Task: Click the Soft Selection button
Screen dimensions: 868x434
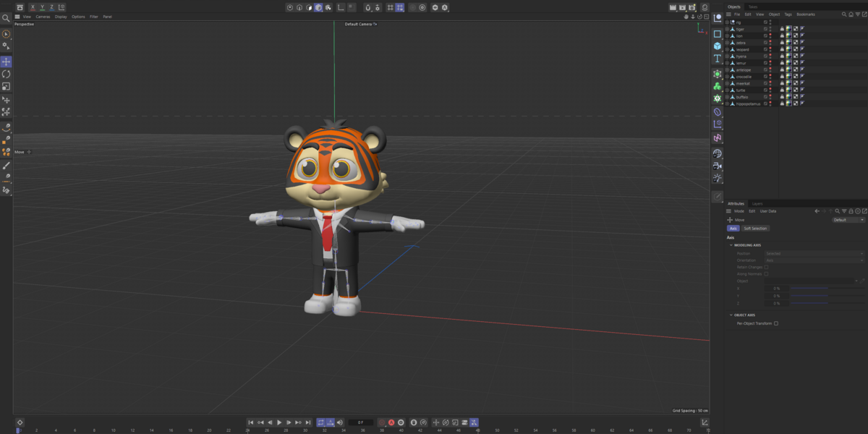Action: 754,229
